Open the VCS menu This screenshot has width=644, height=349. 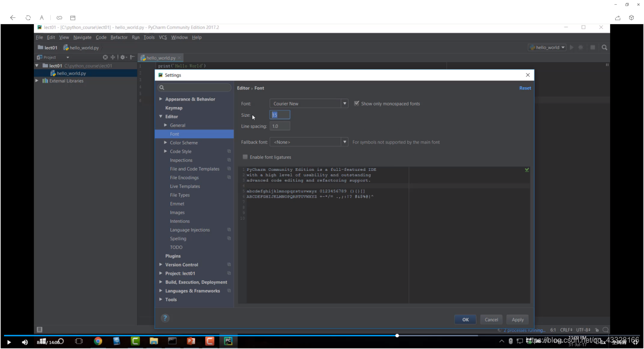pyautogui.click(x=162, y=37)
